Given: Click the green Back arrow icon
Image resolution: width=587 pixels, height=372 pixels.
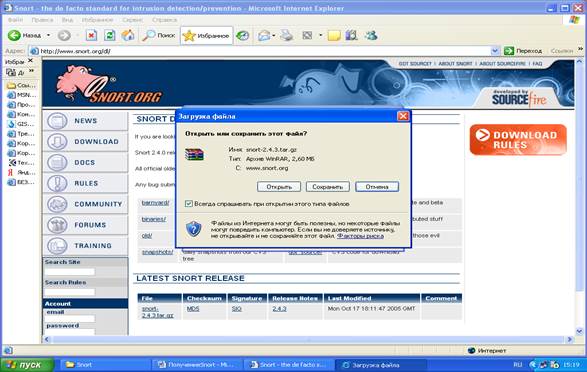Looking at the screenshot, I should 14,36.
